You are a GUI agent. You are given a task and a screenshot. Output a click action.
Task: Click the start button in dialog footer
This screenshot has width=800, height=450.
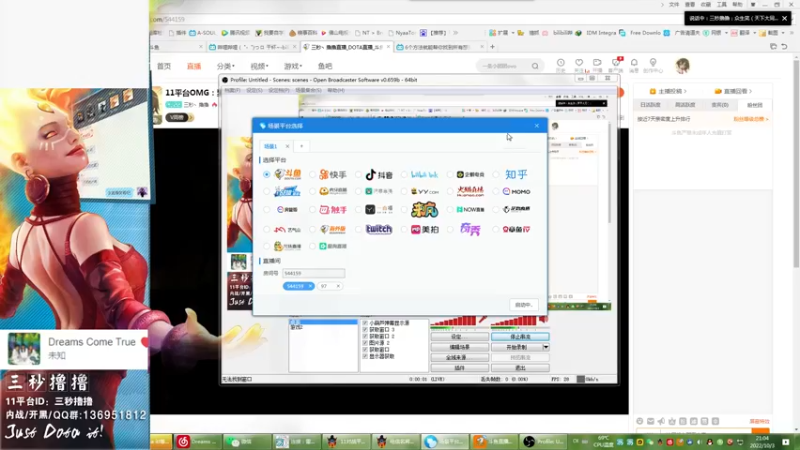[x=523, y=305]
